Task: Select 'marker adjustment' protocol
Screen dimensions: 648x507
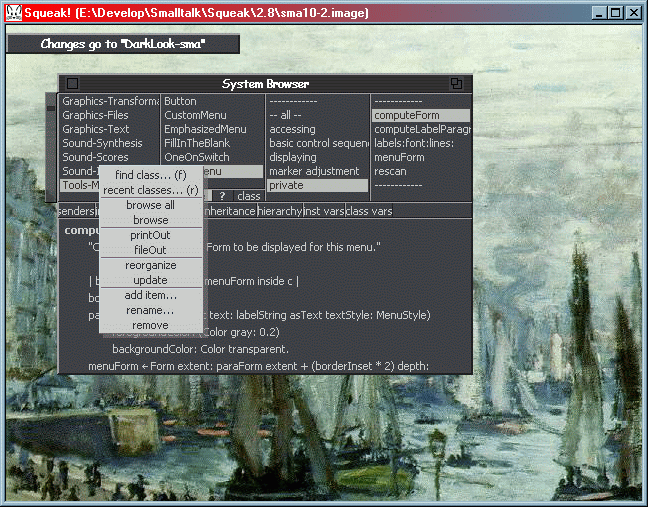Action: (317, 171)
